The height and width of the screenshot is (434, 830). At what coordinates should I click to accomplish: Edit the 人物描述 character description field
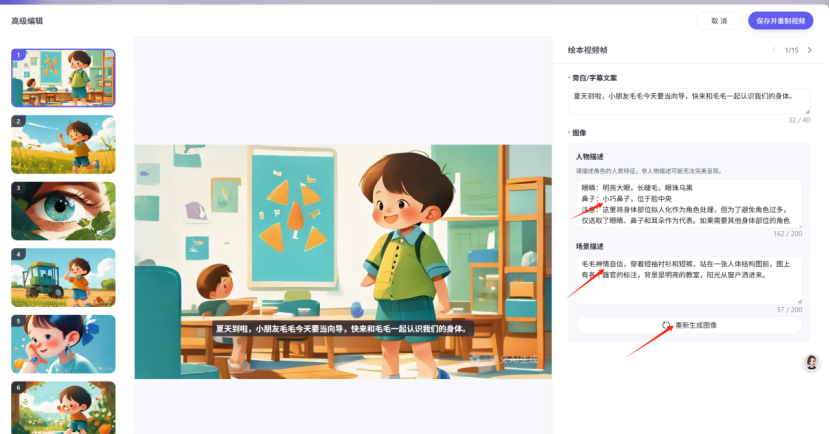[689, 204]
